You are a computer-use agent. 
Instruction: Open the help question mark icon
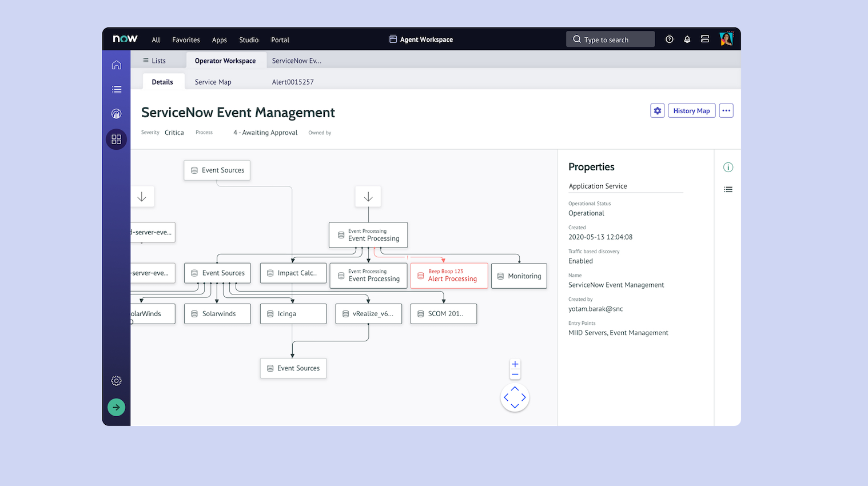670,39
